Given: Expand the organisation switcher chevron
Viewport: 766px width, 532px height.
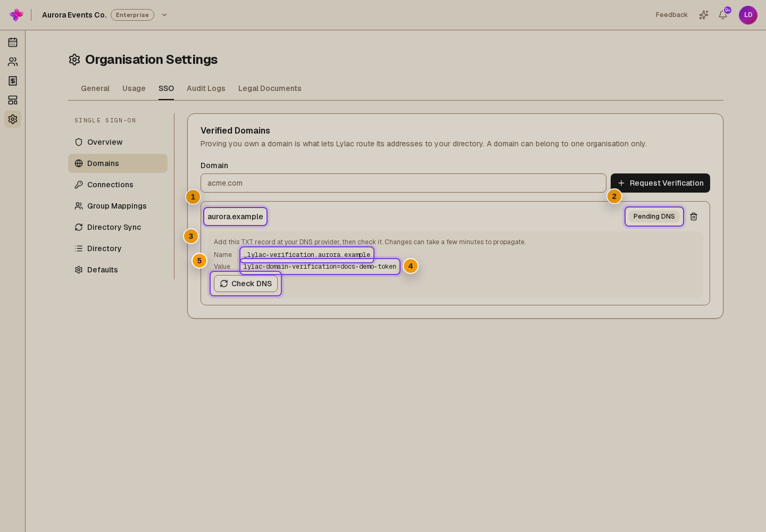Looking at the screenshot, I should 164,15.
